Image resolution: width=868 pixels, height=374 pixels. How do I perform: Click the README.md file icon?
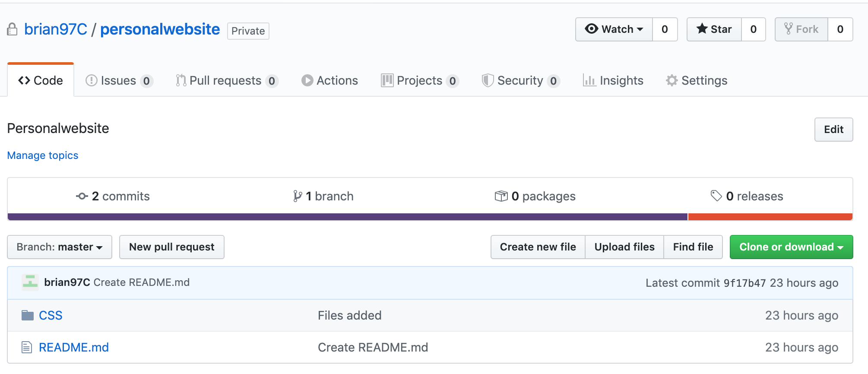(27, 347)
